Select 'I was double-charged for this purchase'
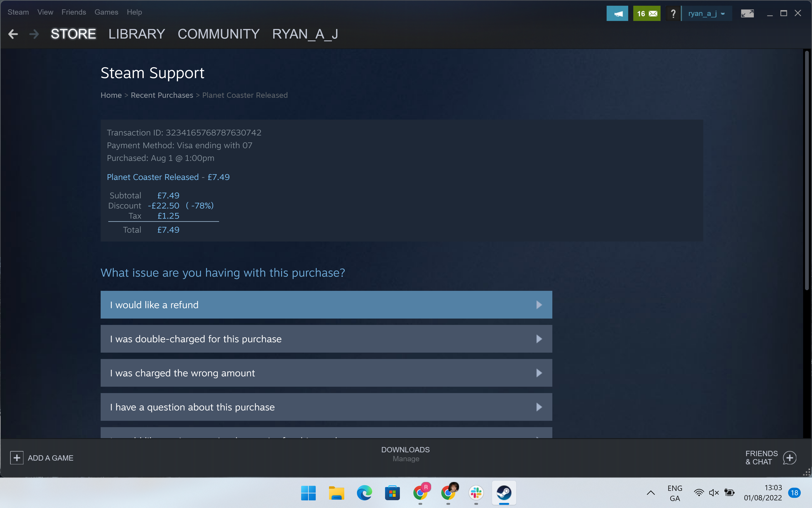Viewport: 812px width, 508px height. (326, 339)
